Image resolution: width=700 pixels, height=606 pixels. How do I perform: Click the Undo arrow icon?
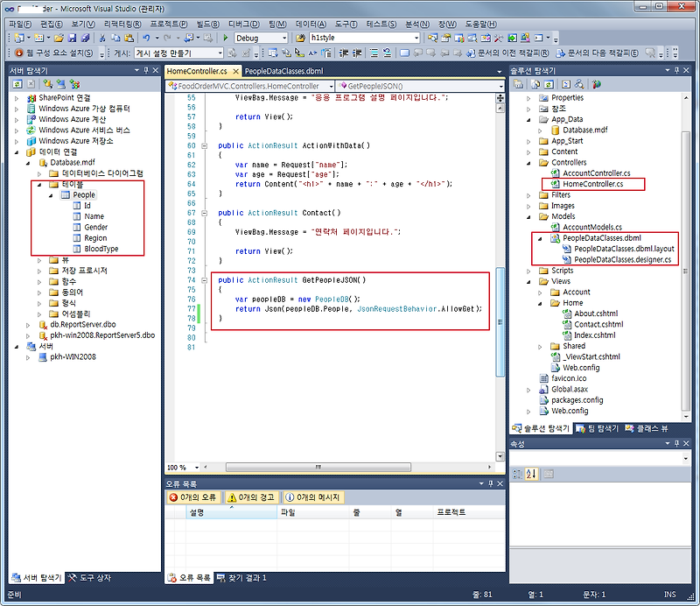[146, 38]
